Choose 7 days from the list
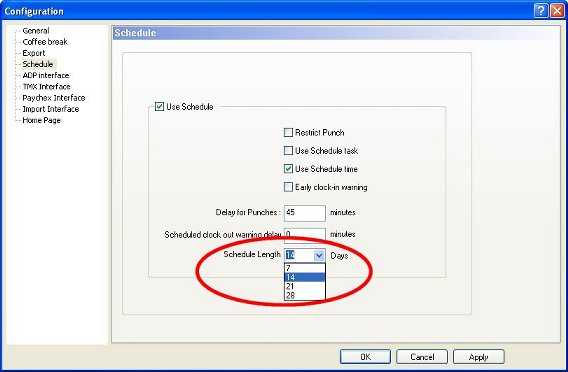Viewport: 568px width, 372px height. (305, 268)
